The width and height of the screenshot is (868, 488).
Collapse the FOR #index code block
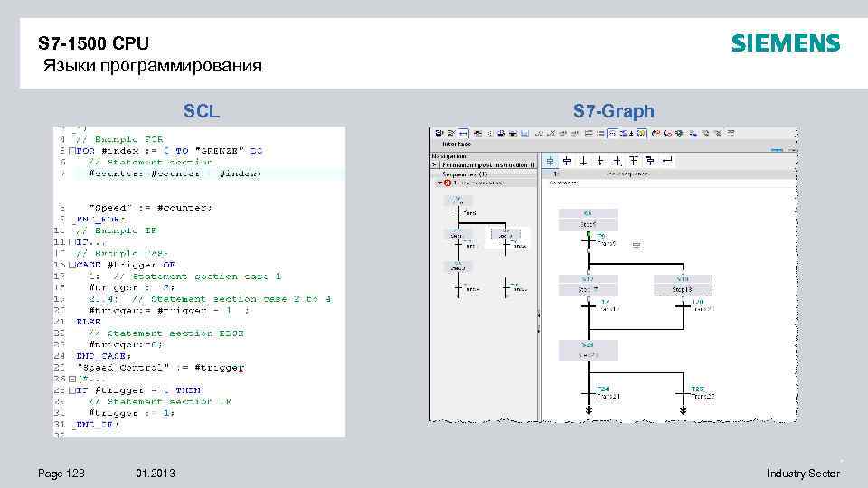click(x=72, y=151)
